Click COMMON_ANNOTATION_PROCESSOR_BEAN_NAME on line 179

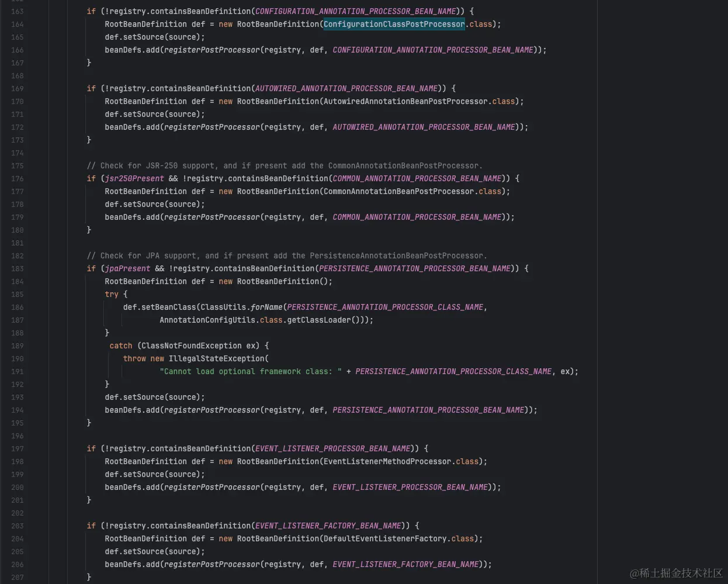click(x=417, y=217)
